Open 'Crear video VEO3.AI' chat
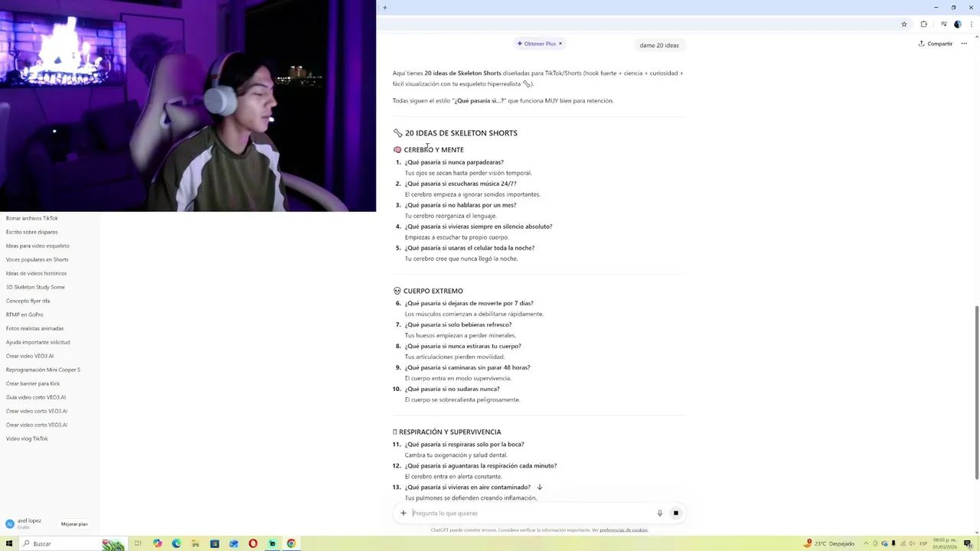980x551 pixels. click(x=30, y=356)
